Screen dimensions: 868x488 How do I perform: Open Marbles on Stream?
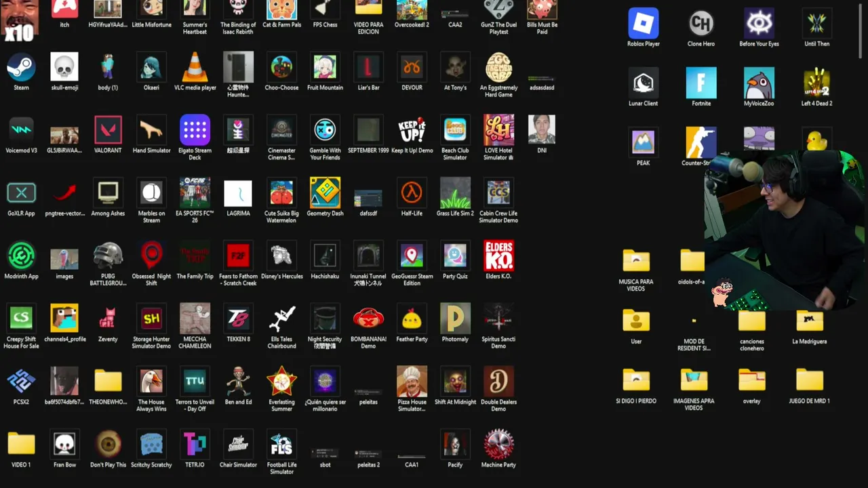(x=151, y=193)
